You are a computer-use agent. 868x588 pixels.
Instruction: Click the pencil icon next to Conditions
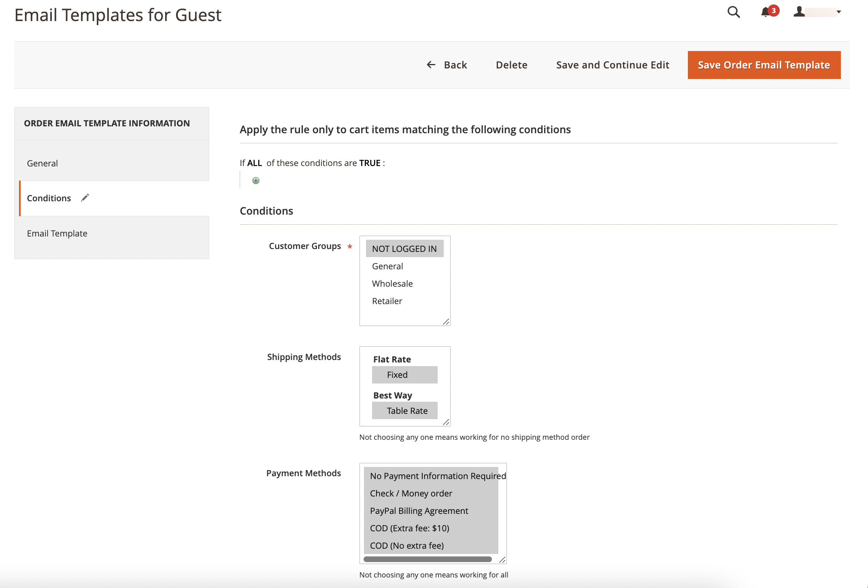coord(85,198)
